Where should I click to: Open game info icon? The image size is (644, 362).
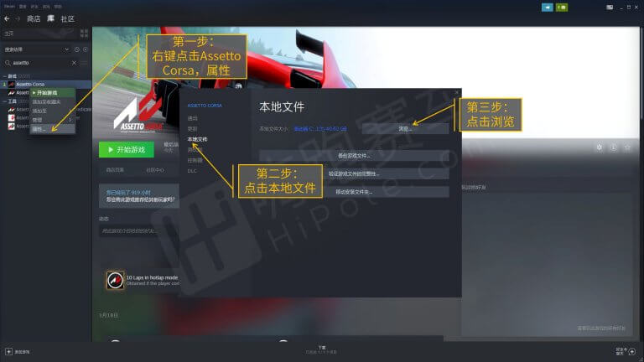613,147
